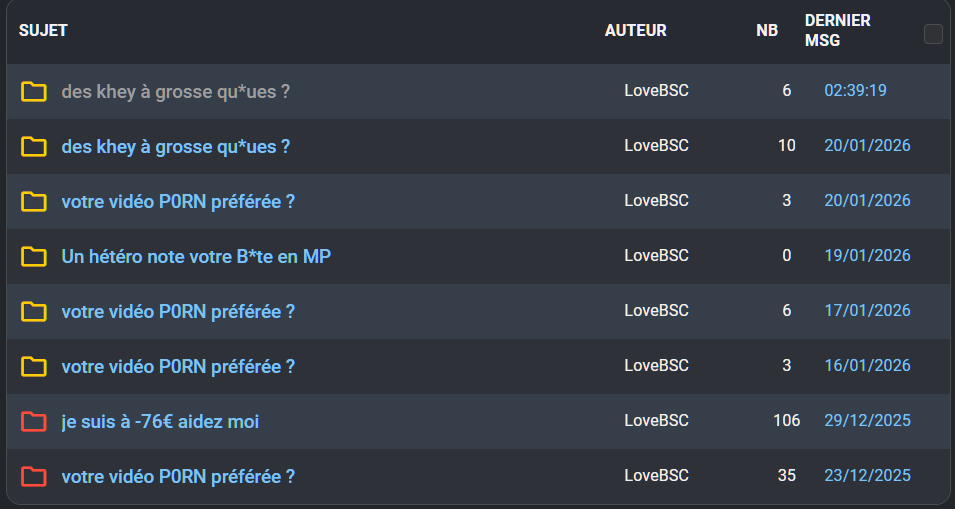Screen dimensions: 955x509
Task: Click folder icon of 3-reply topic dated 20/01/2026
Action: pyautogui.click(x=34, y=202)
